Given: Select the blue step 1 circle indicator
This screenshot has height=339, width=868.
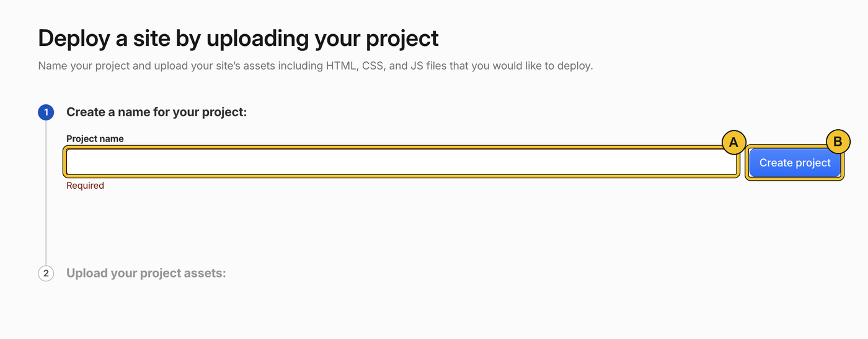Looking at the screenshot, I should click(46, 112).
